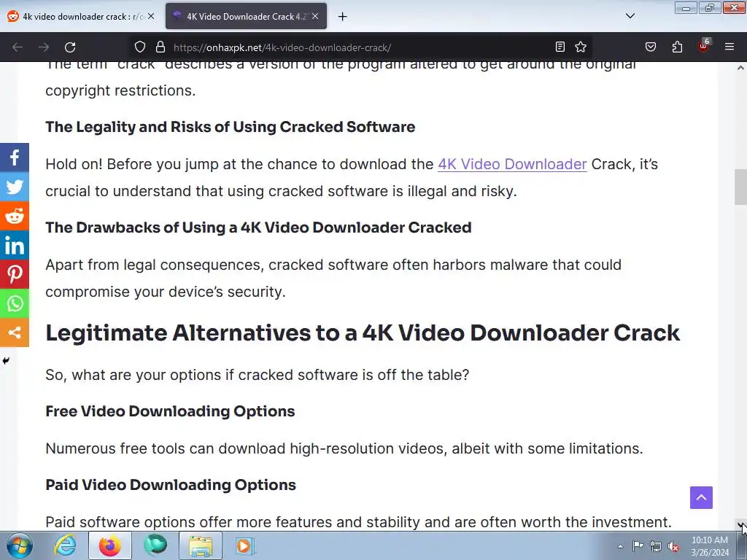This screenshot has width=747, height=560.
Task: Open the extensions puzzle icon
Action: click(677, 47)
